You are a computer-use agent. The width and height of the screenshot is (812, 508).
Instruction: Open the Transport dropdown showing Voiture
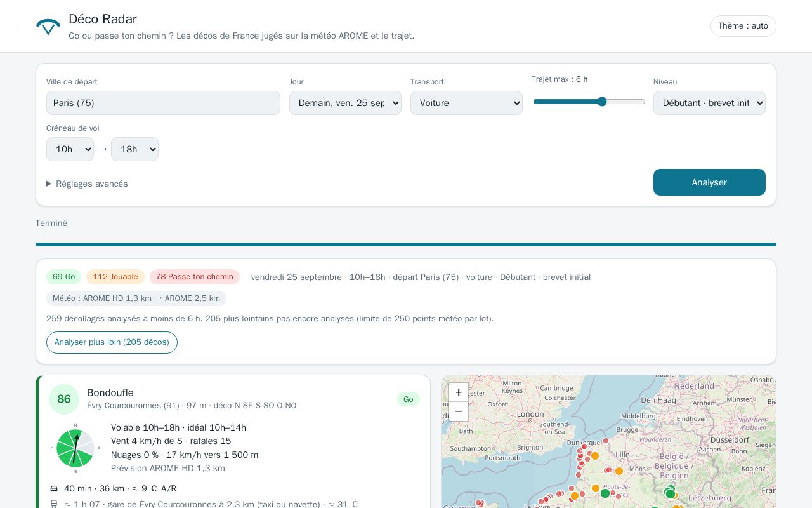pos(466,103)
